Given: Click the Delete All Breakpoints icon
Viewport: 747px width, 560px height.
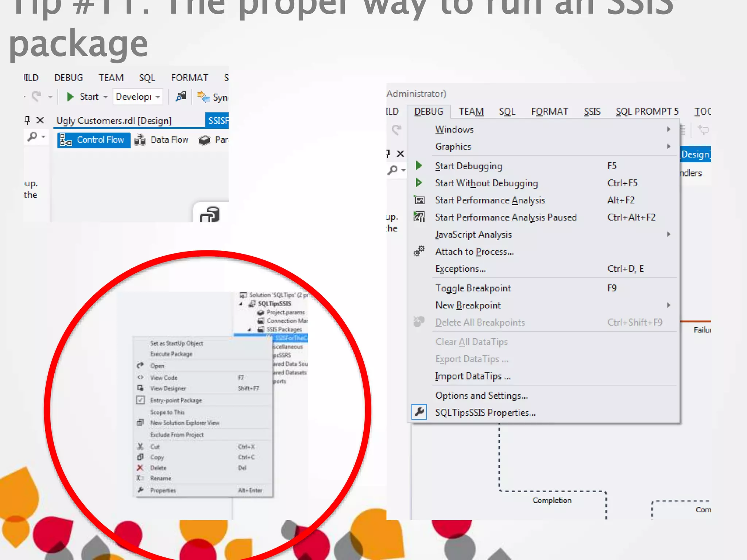Looking at the screenshot, I should tap(419, 322).
